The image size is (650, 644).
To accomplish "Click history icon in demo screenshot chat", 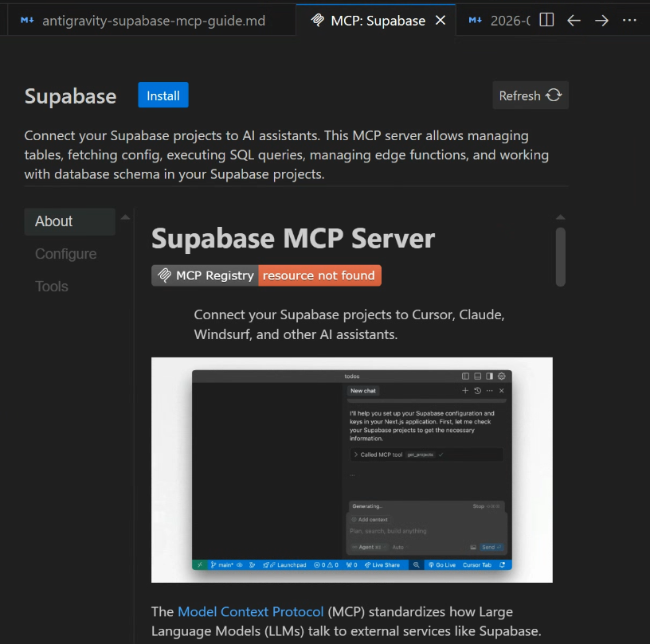I will click(478, 391).
